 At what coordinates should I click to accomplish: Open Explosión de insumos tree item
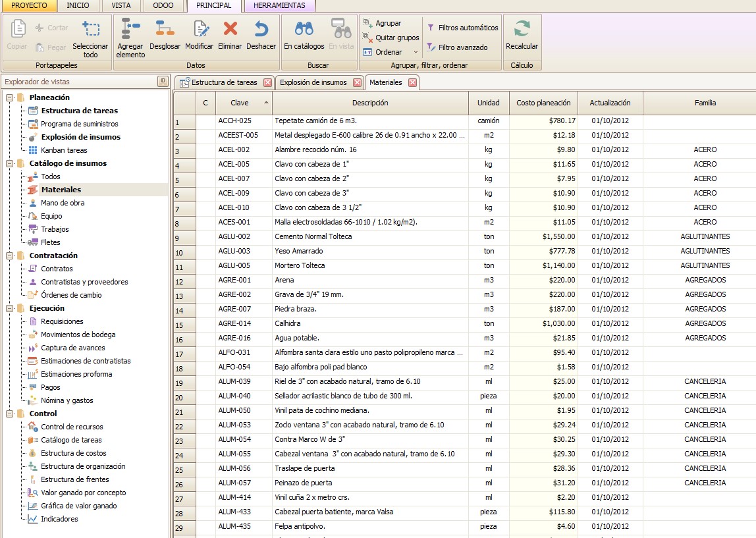coord(81,137)
